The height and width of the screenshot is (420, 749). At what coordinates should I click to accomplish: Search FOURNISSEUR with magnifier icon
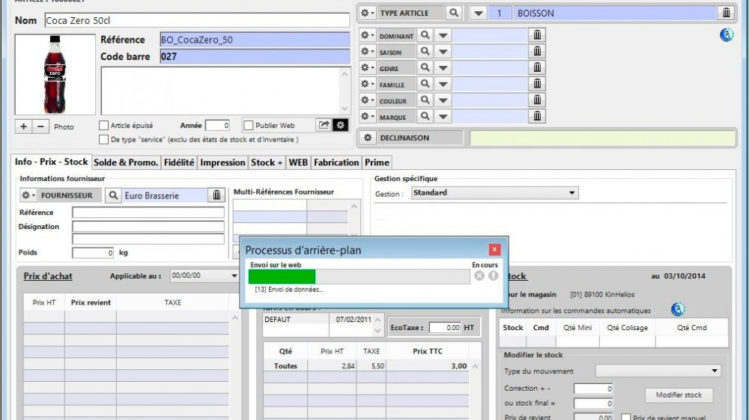[x=113, y=195]
